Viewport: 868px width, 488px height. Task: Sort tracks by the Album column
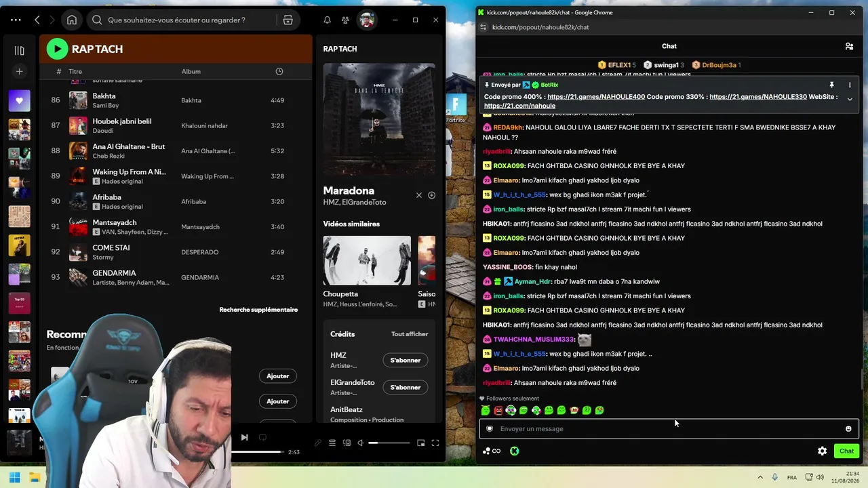click(x=191, y=71)
